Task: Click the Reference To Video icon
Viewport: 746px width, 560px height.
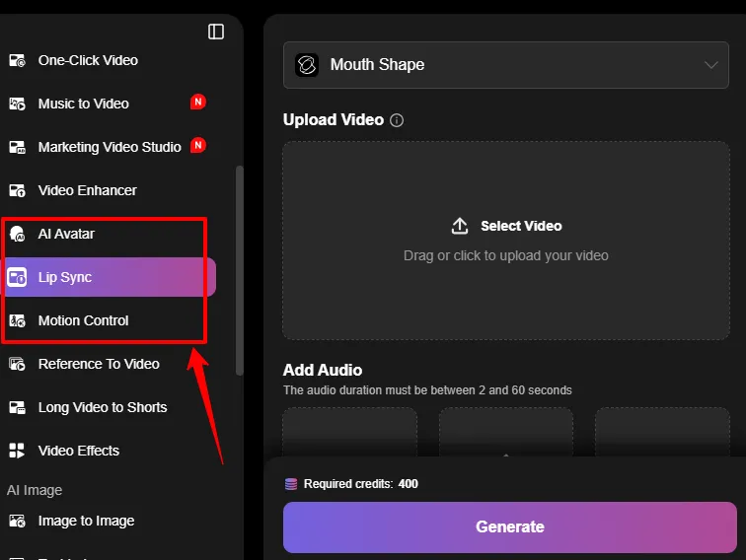Action: 18,364
